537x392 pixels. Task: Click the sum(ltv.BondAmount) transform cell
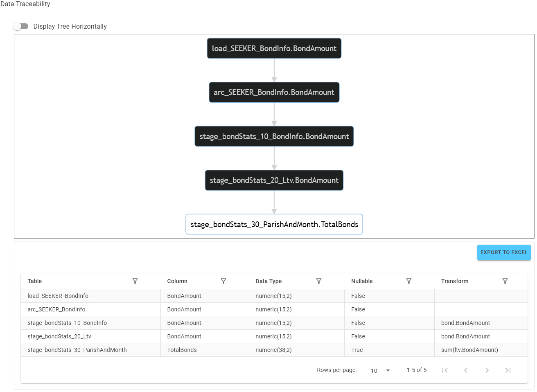(x=481, y=350)
